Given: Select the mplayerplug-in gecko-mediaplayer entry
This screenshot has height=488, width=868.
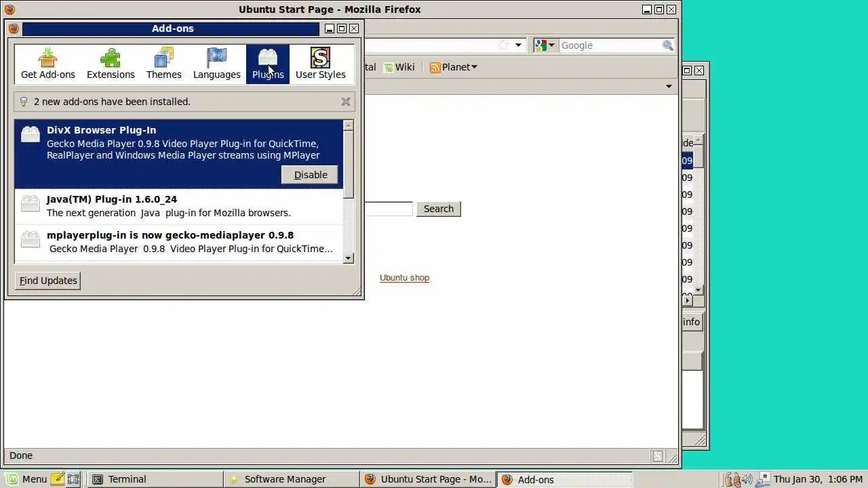Looking at the screenshot, I should [x=179, y=242].
